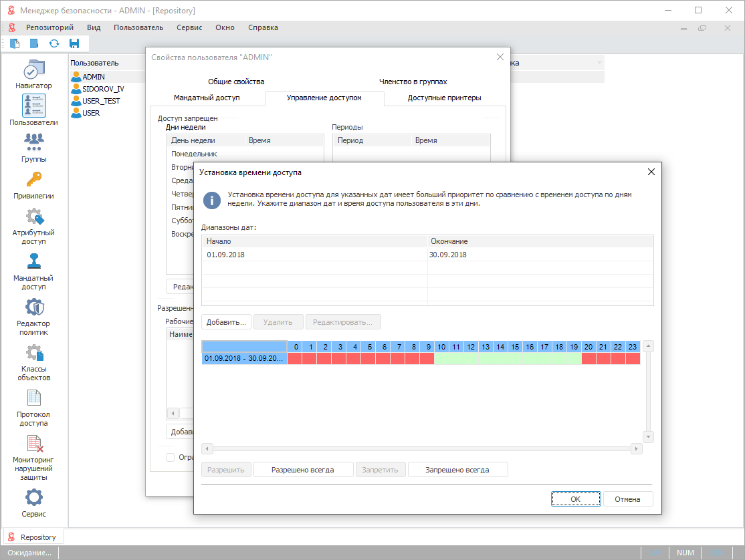Click the Запрещено всегда button
This screenshot has height=560, width=745.
tap(457, 470)
